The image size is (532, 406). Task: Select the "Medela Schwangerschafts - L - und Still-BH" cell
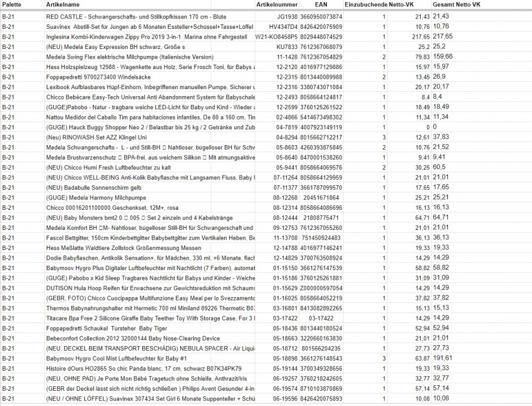pyautogui.click(x=151, y=147)
